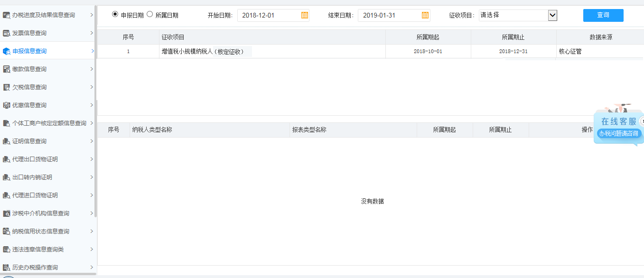Screen dimensions: 644x278
Task: Select the 申报日期 radio button
Action: 115,14
